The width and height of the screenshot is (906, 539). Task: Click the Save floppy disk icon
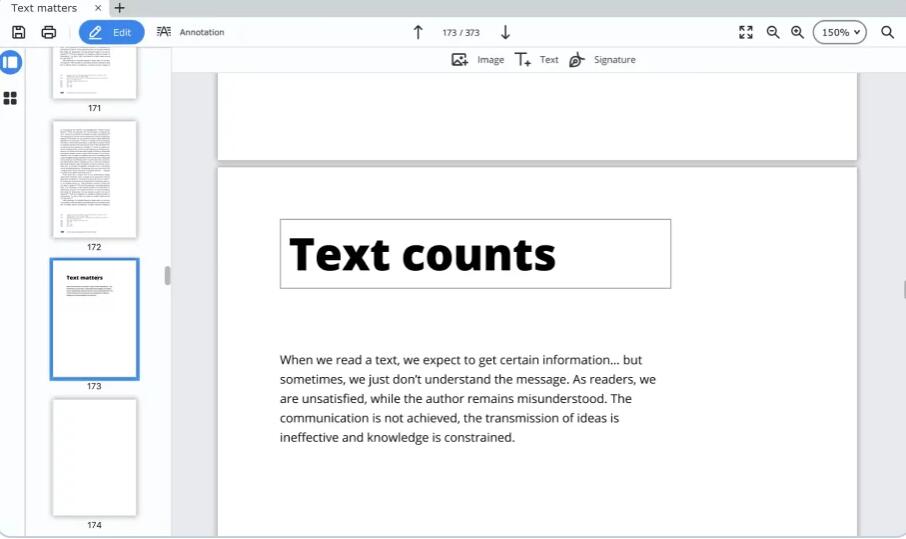[x=18, y=32]
